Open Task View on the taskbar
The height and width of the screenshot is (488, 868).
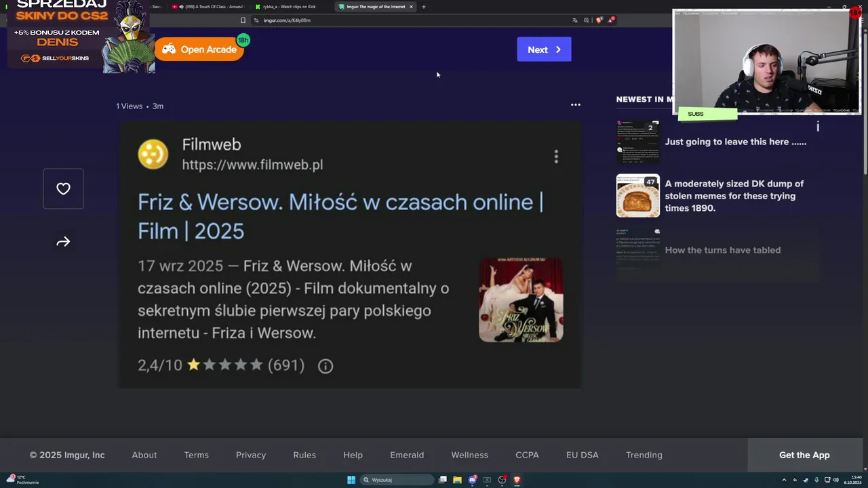[x=443, y=480]
